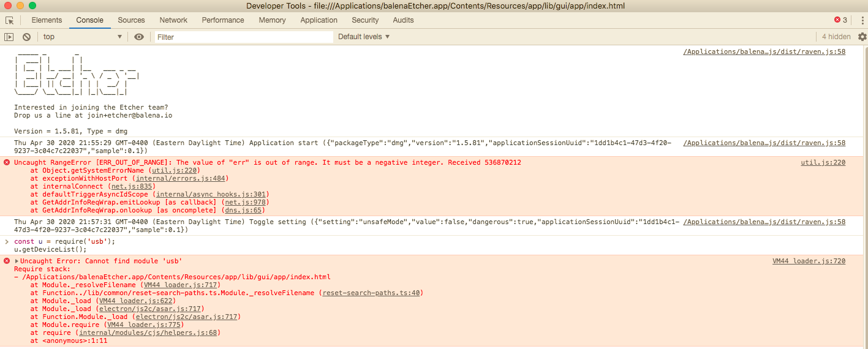Open VM44 loader.js:717 link in Module._resolveFilename
The width and height of the screenshot is (868, 349).
point(180,285)
